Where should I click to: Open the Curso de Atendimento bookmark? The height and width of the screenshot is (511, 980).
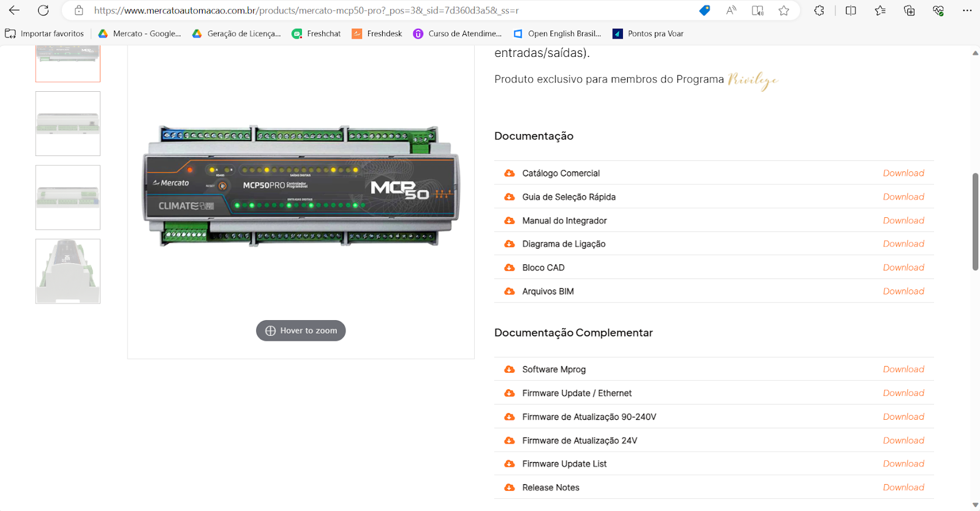point(458,34)
